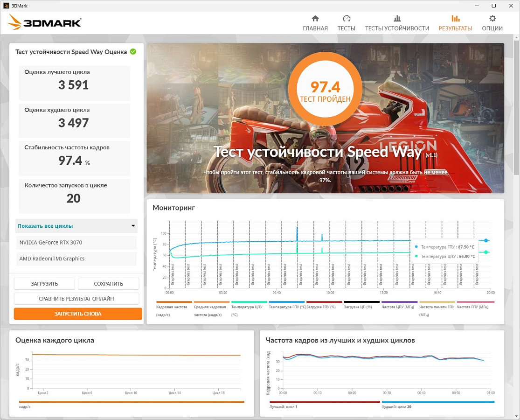The image size is (520, 420).
Task: Click the Мониторинг panel heading
Action: point(174,208)
